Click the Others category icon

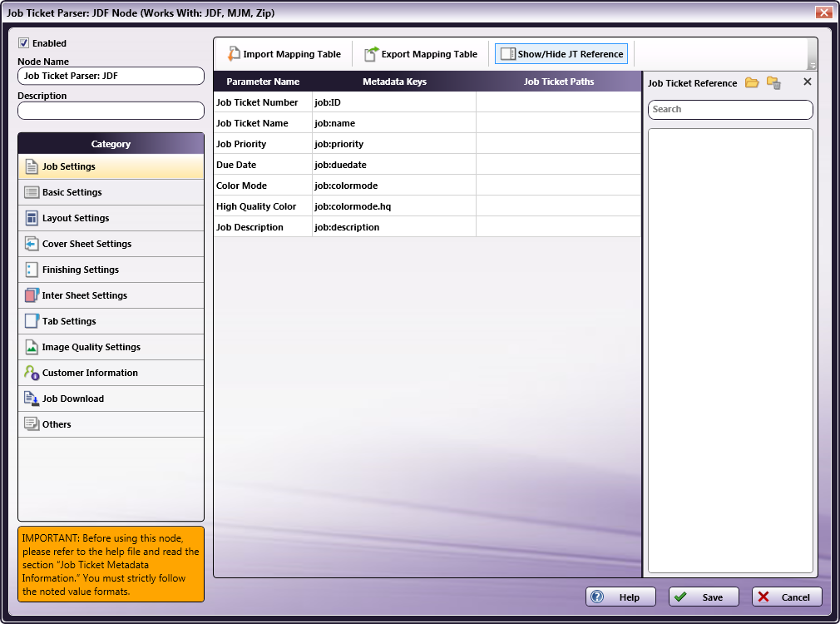click(32, 424)
